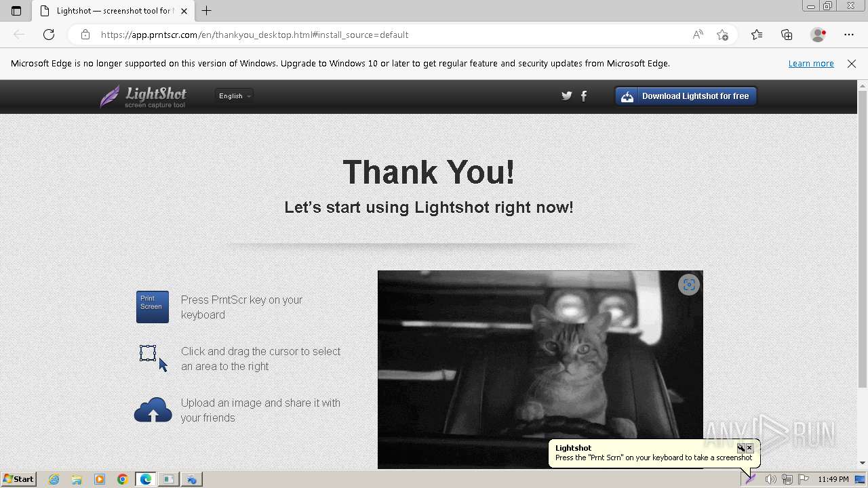
Task: Open Edge Settings and more menu
Action: point(849,35)
